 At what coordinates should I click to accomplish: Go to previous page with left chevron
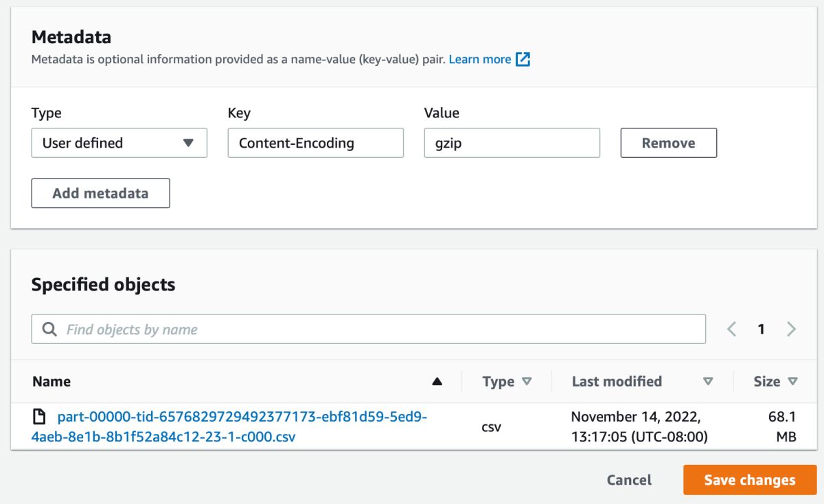click(x=731, y=329)
